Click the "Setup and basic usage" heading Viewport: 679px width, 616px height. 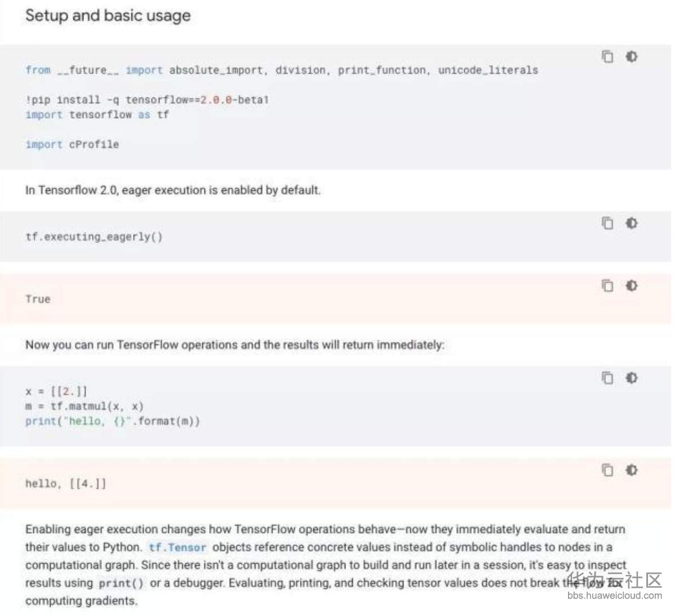[x=108, y=16]
